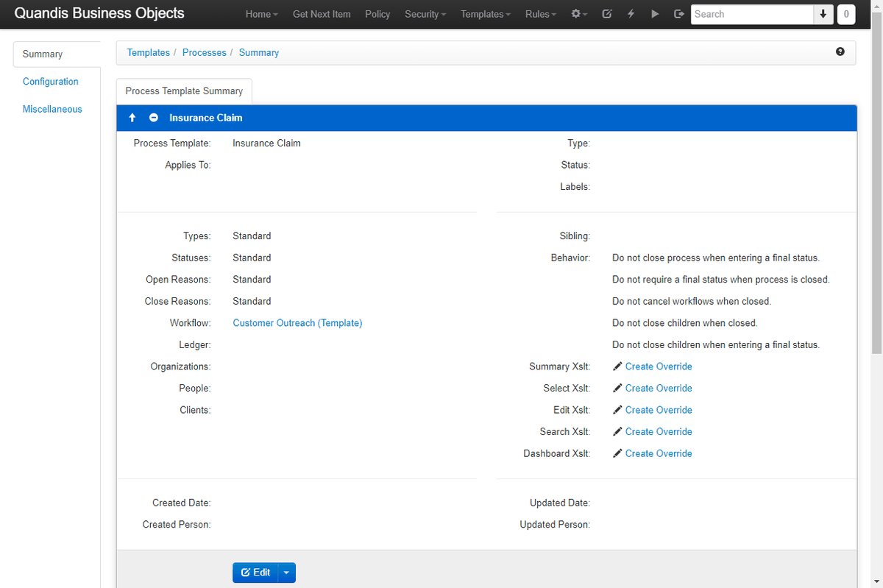Click the Insurance Claim process template value
This screenshot has width=883, height=588.
click(x=266, y=144)
